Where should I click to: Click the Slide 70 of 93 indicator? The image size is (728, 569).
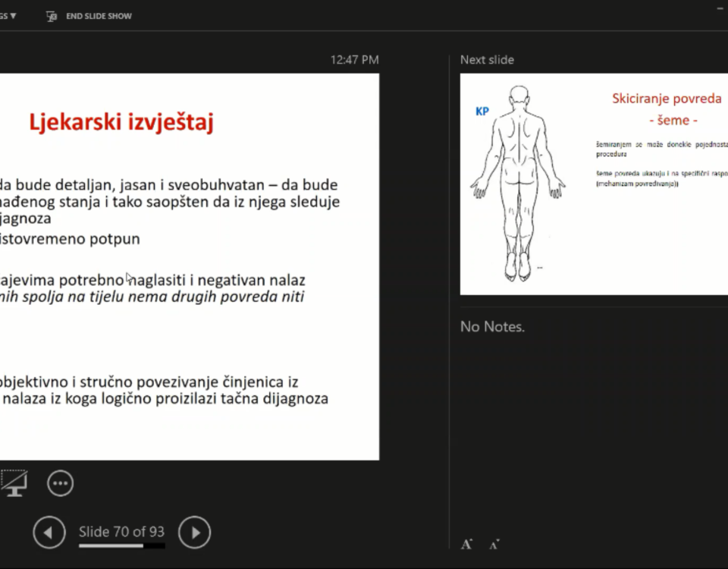pyautogui.click(x=121, y=531)
